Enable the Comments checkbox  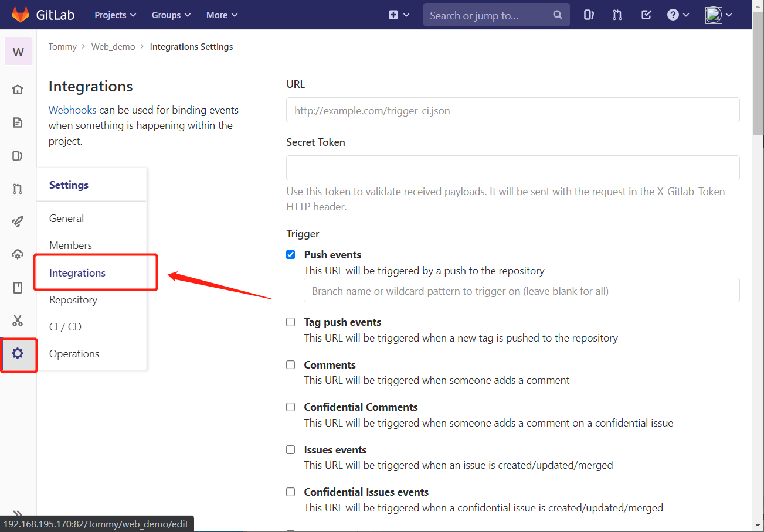(290, 364)
